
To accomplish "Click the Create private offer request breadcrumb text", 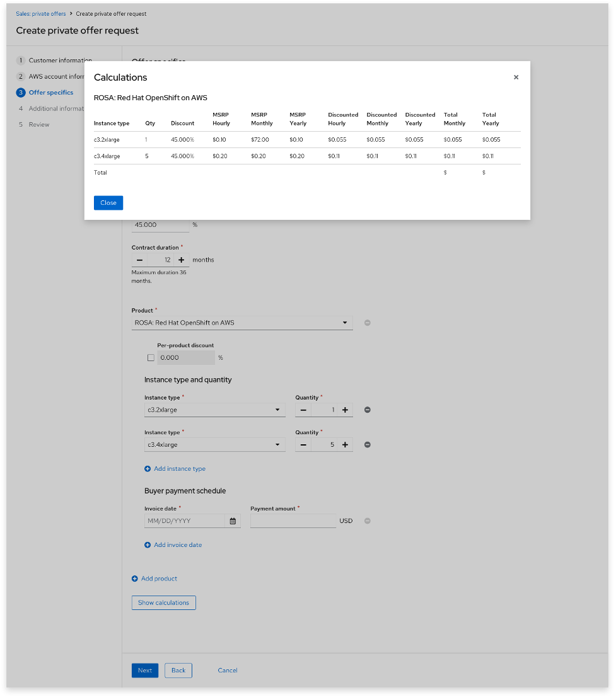I will pyautogui.click(x=111, y=14).
